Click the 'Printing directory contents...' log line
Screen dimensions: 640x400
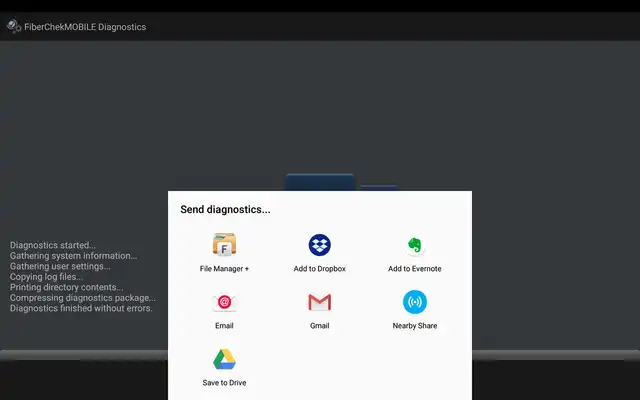click(67, 287)
